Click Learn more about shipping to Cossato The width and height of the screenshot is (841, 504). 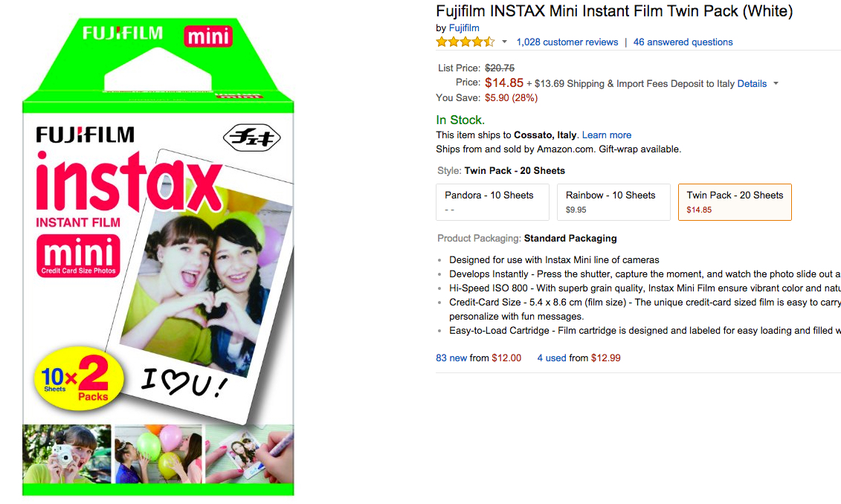tap(607, 135)
